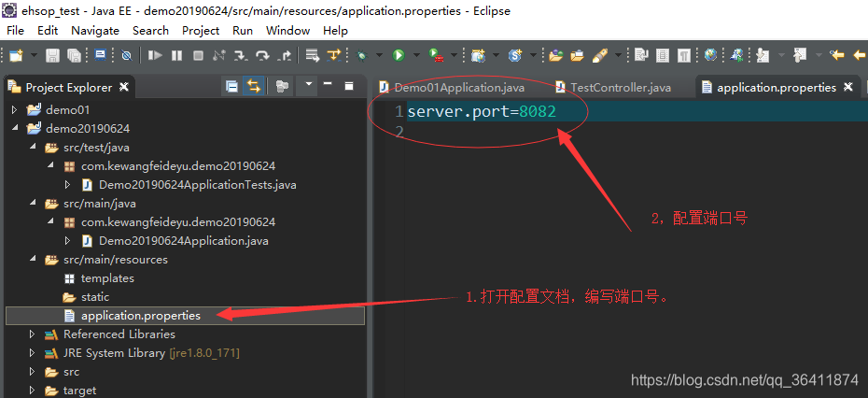Close the application.properties editor tab

point(847,87)
